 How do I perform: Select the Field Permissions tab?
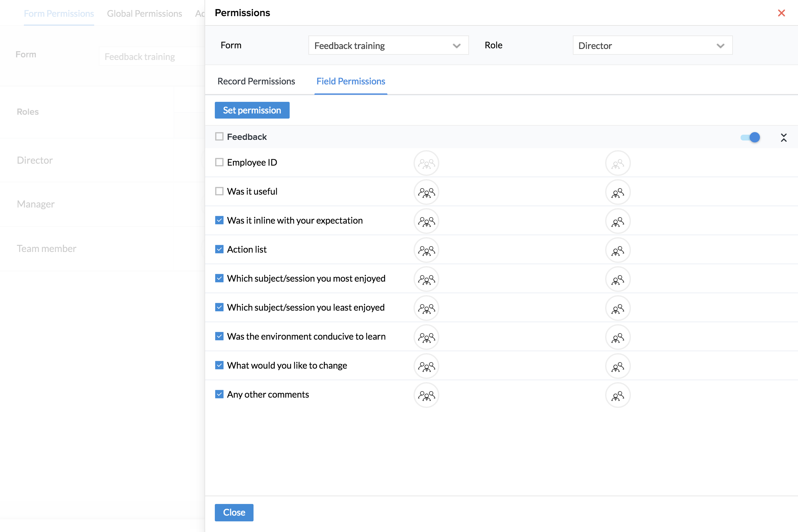350,82
